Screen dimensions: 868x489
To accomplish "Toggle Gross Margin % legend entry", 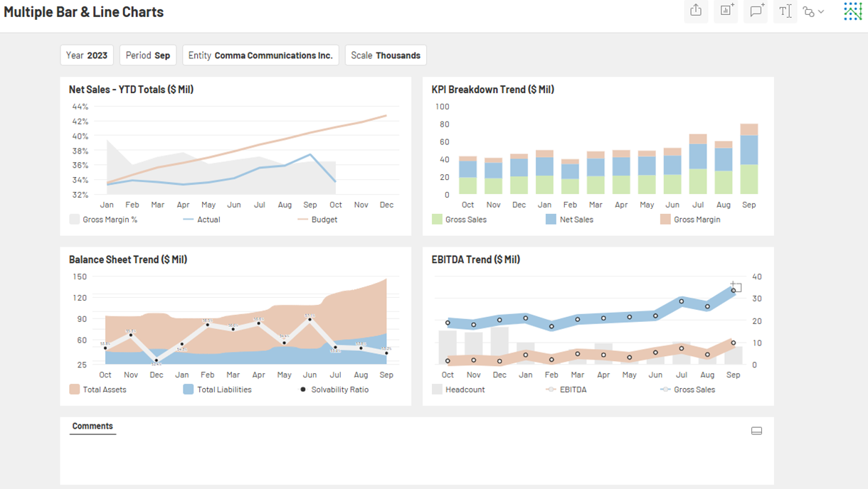I will pyautogui.click(x=103, y=220).
